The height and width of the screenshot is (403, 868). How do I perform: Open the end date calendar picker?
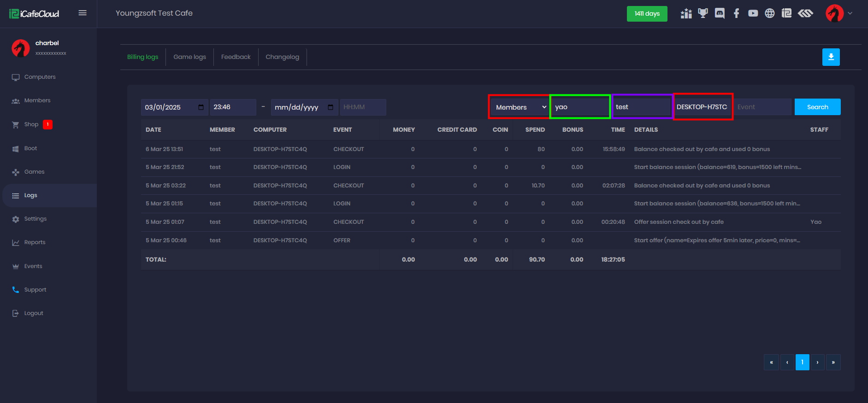click(x=331, y=107)
